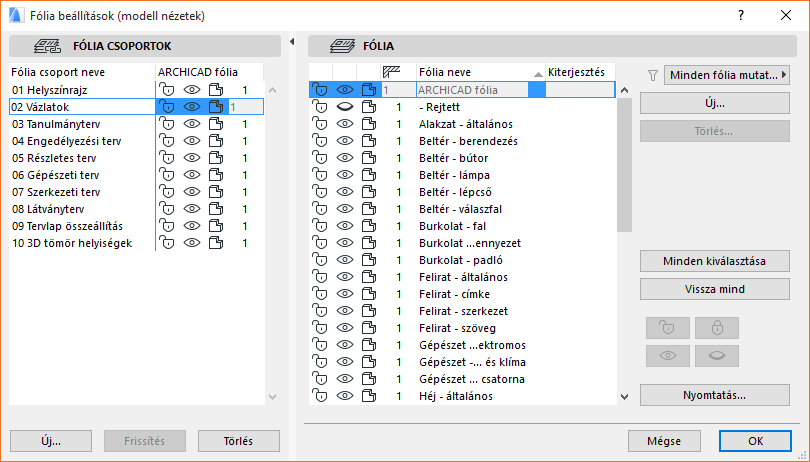Toggle lock icon of Beltér - bútor layer

coord(320,158)
